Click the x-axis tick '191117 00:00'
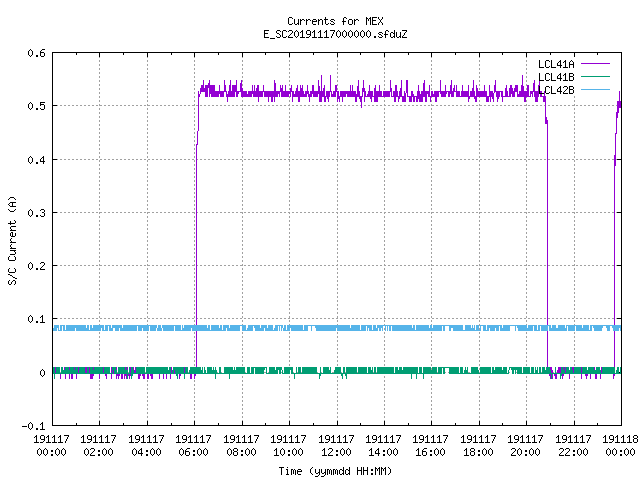Image resolution: width=640 pixels, height=480 pixels. click(x=51, y=446)
